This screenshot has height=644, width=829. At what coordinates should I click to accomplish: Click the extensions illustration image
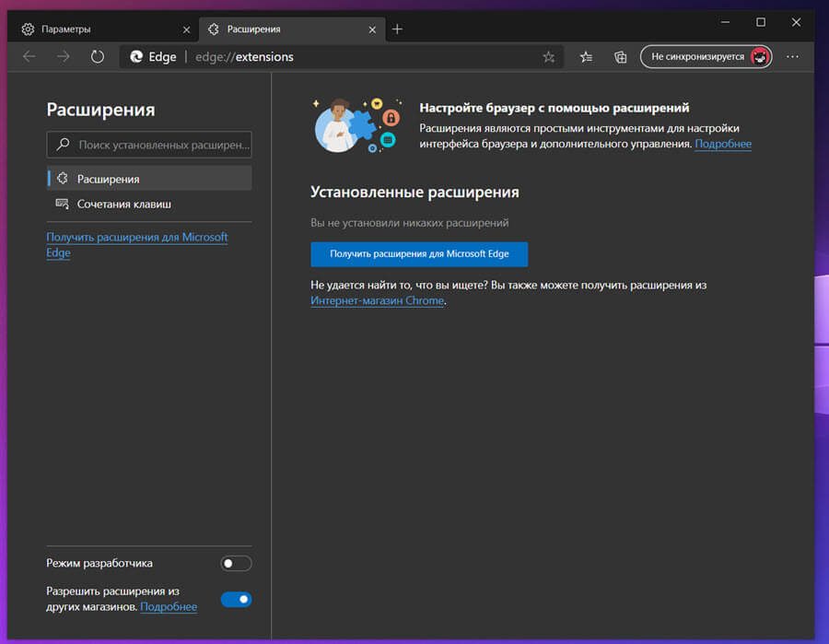tap(357, 124)
